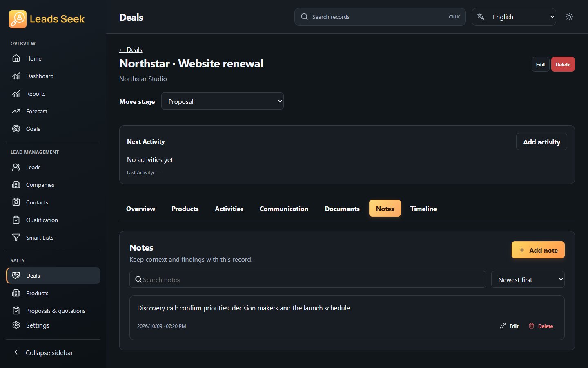
Task: Switch to the Documents tab
Action: [x=342, y=209]
